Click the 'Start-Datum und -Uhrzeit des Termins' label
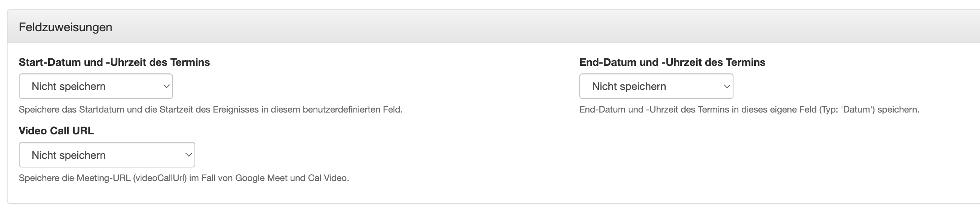The height and width of the screenshot is (207, 980). coord(114,62)
